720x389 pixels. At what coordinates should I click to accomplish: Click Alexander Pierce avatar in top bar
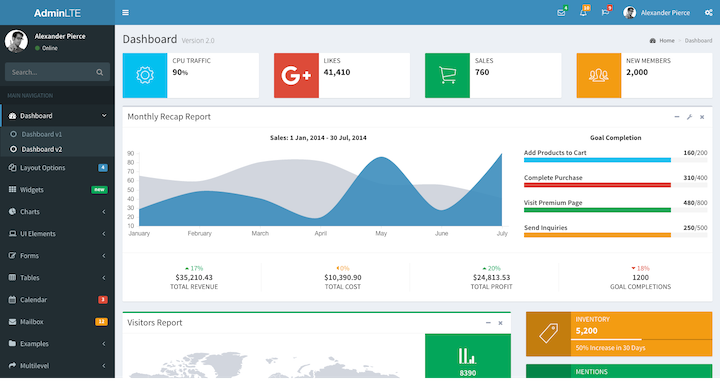[x=630, y=13]
